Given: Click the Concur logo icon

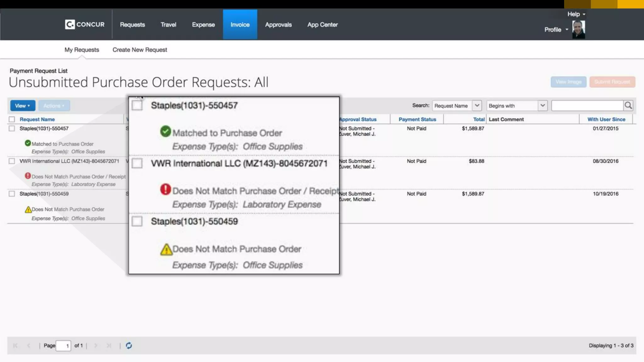Looking at the screenshot, I should coord(70,25).
